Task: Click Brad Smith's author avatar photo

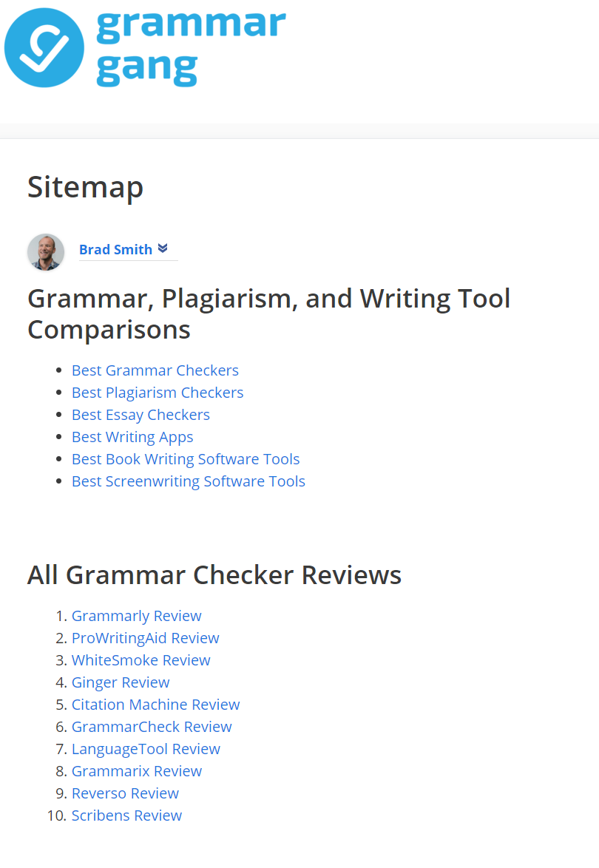Action: click(46, 251)
